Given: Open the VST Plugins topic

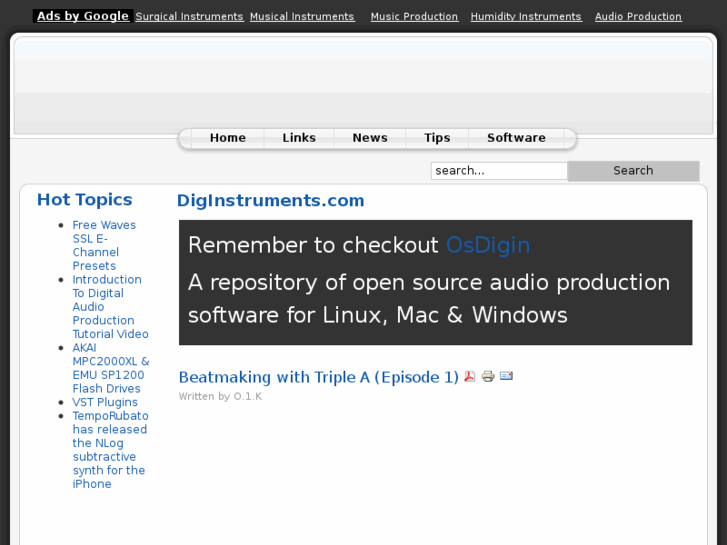Looking at the screenshot, I should click(x=105, y=402).
